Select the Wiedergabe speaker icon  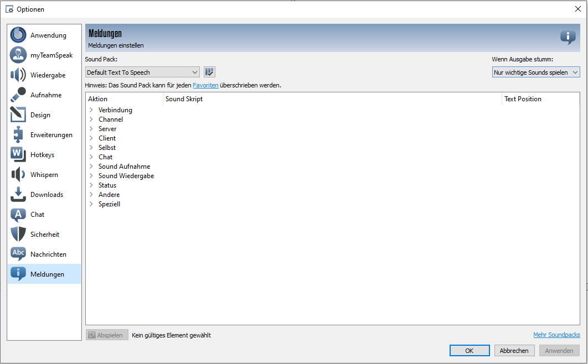pos(18,75)
